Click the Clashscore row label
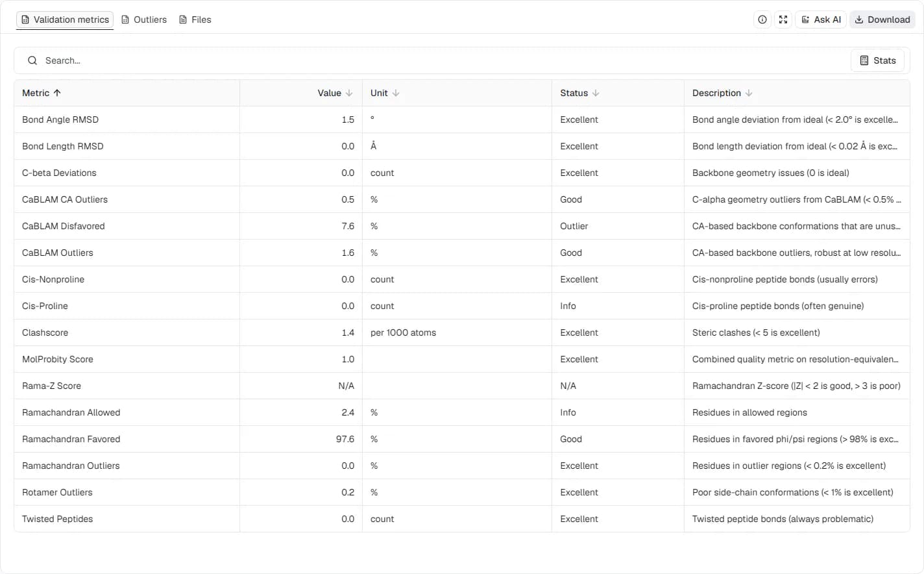924x574 pixels. point(45,332)
